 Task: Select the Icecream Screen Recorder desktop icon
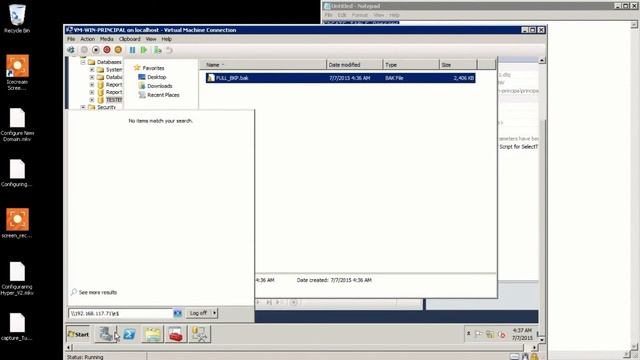pos(17,73)
